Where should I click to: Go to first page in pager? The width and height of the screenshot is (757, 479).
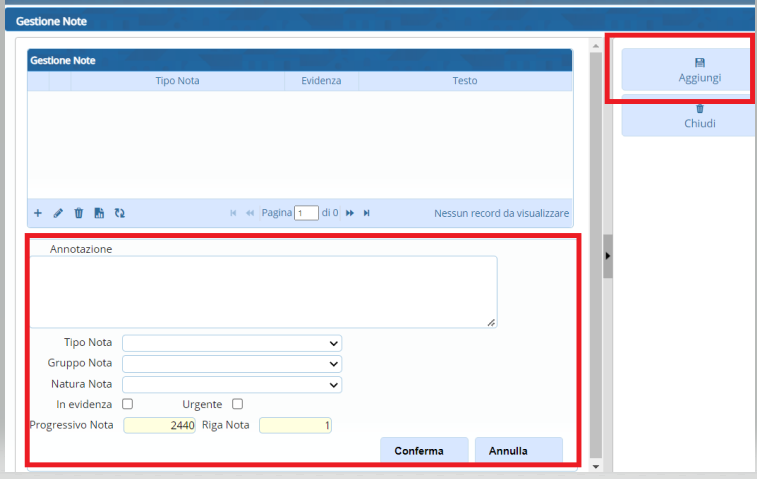233,213
